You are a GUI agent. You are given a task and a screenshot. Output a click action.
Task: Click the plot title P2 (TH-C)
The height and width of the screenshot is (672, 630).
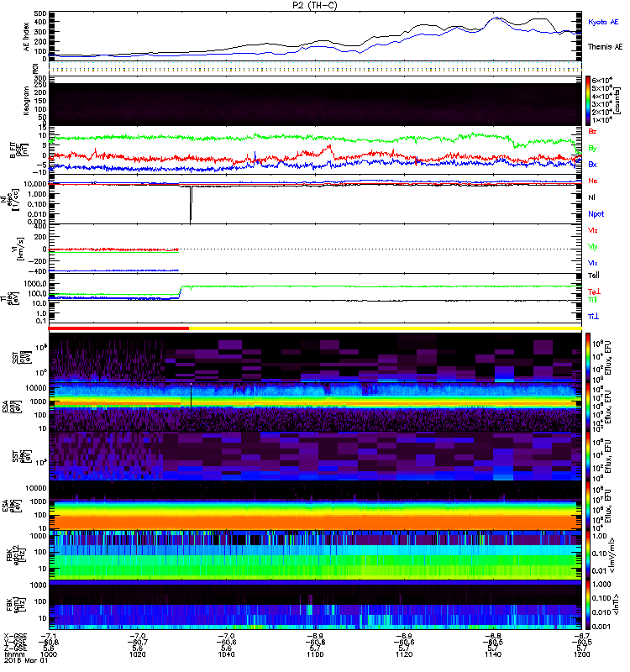tap(315, 5)
